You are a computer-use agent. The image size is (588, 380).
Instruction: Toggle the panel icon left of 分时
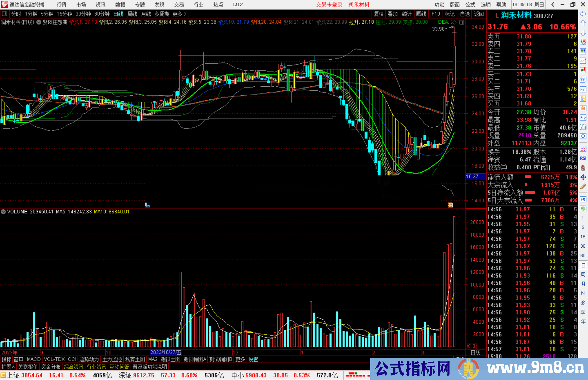(x=5, y=14)
